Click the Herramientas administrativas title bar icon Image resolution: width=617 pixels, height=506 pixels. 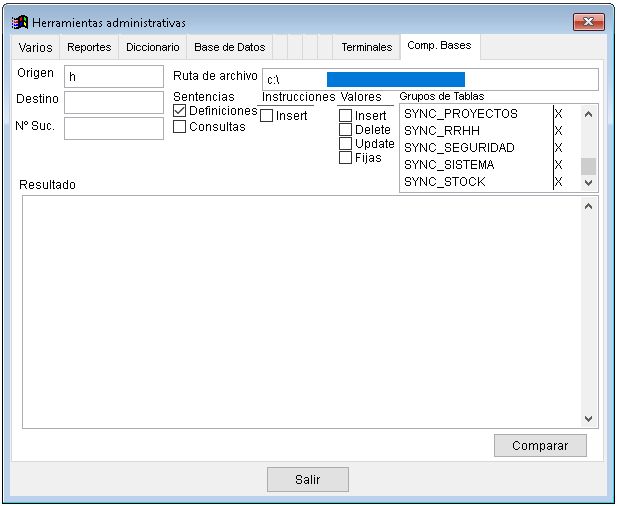(20, 22)
